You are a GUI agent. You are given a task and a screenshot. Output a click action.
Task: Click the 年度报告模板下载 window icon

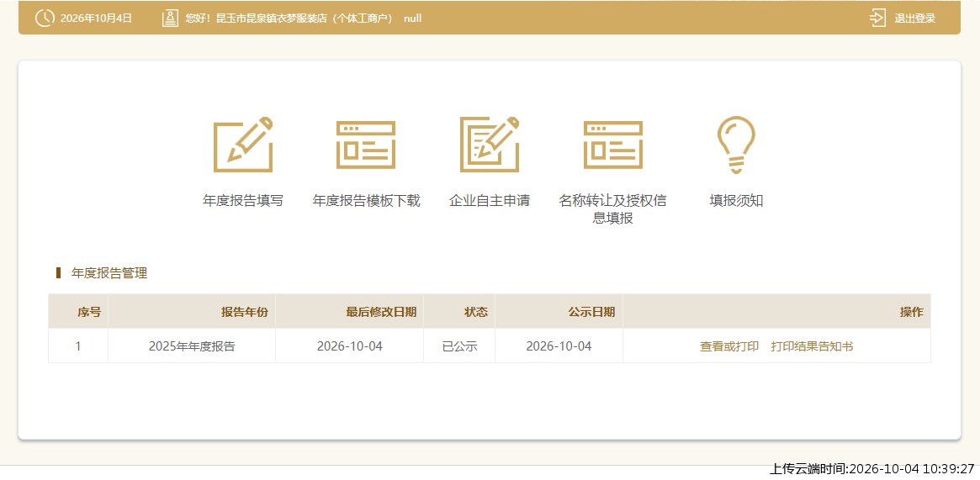(x=366, y=145)
